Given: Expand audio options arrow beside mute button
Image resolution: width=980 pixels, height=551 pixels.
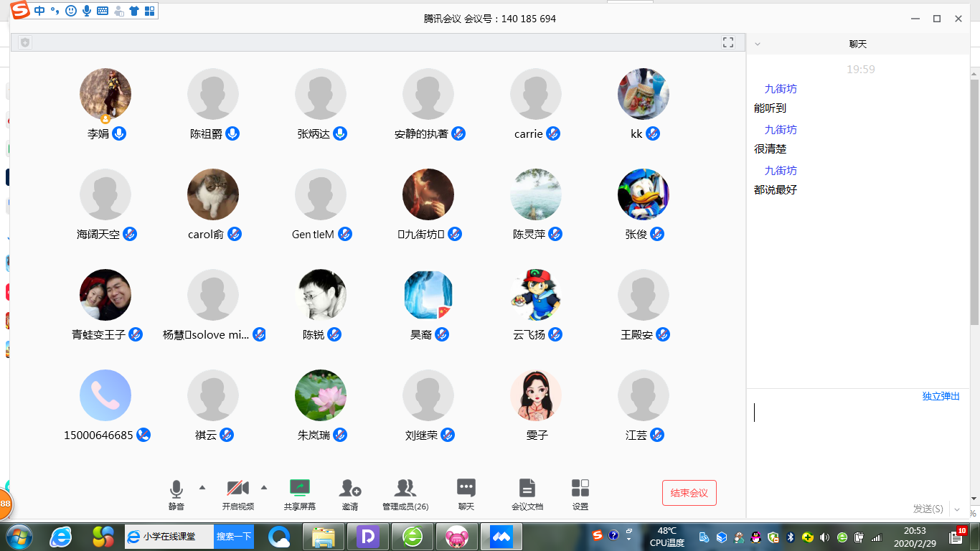Looking at the screenshot, I should tap(202, 487).
